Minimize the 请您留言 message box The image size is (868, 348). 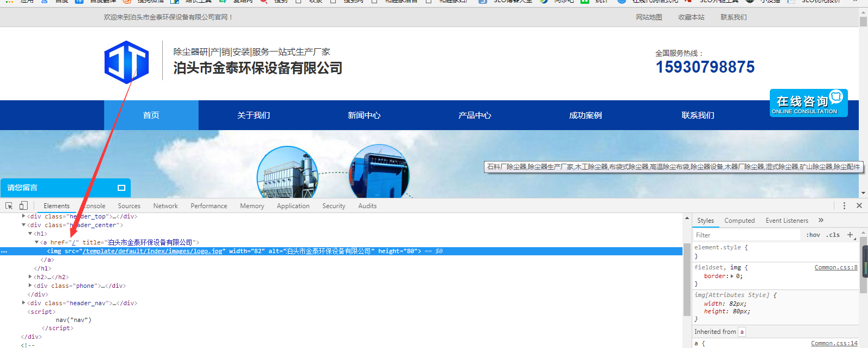coord(122,188)
